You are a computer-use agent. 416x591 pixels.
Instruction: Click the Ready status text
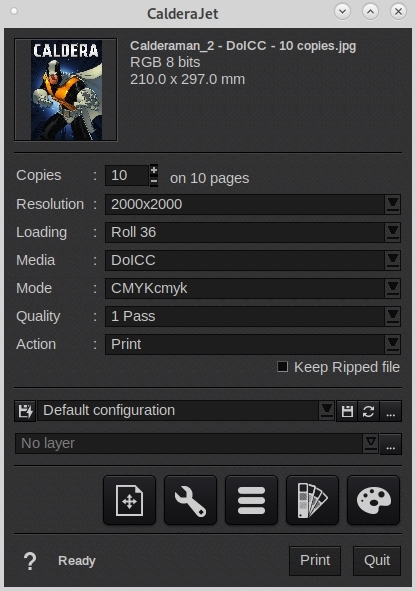77,561
